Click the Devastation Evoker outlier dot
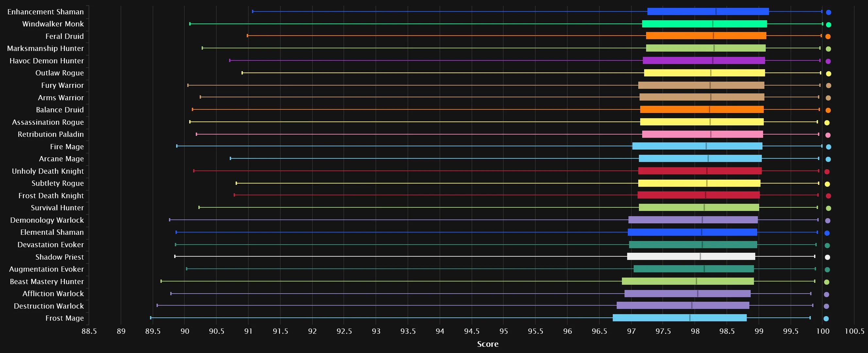Image resolution: width=868 pixels, height=353 pixels. point(827,246)
